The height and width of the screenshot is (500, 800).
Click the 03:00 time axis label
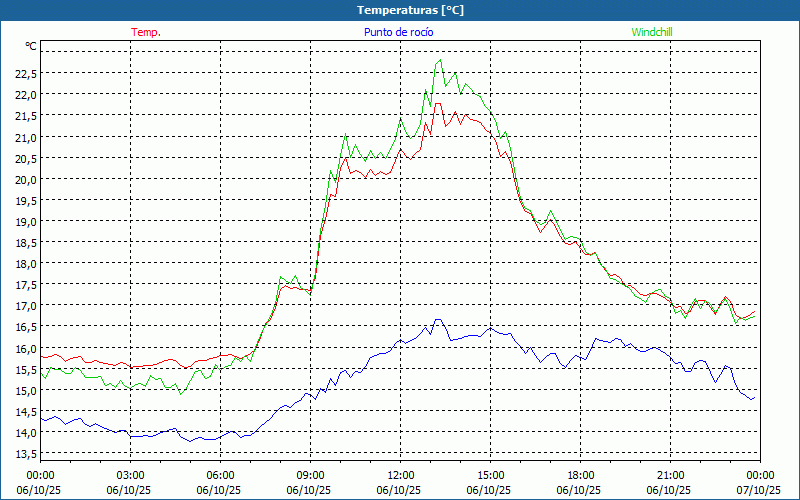pyautogui.click(x=131, y=475)
